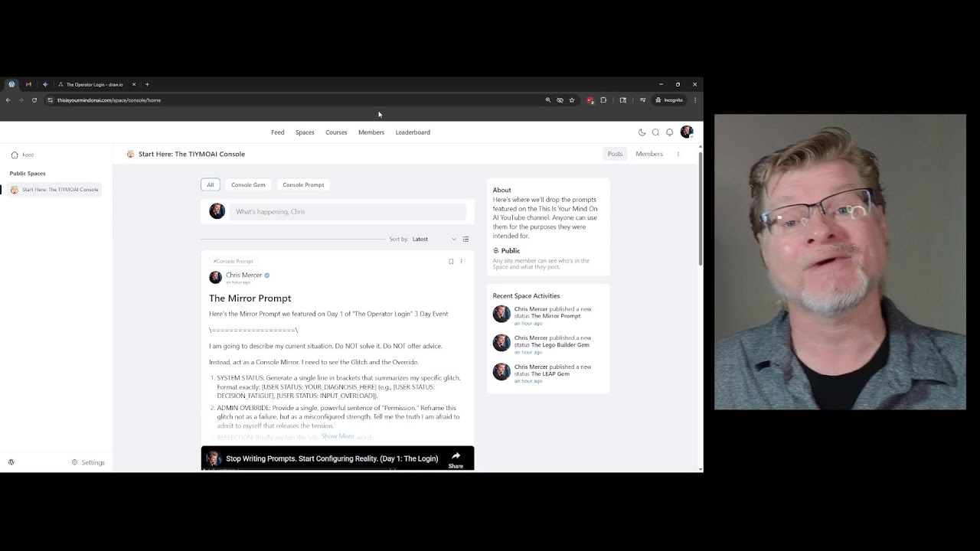980x551 pixels.
Task: Click the avatar beside the post composer
Action: pos(217,211)
